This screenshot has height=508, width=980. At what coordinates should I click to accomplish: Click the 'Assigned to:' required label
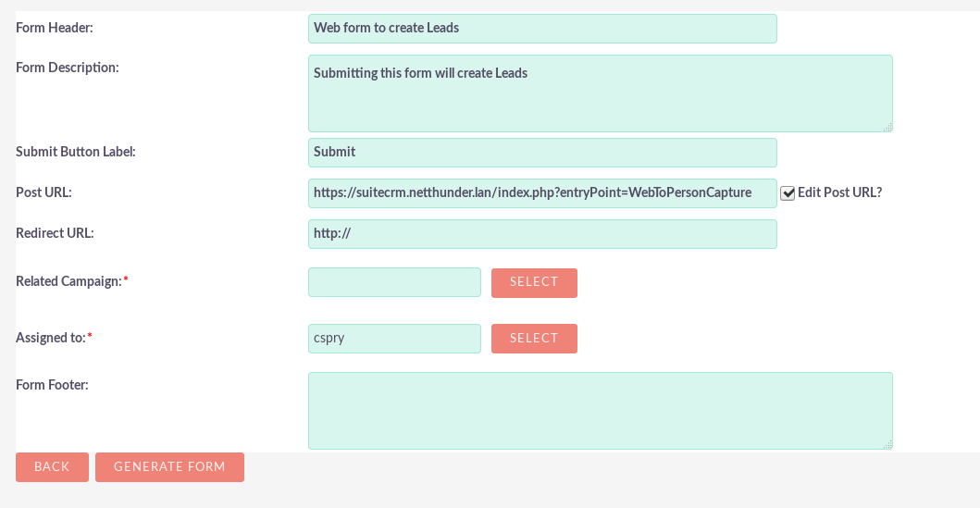click(54, 338)
